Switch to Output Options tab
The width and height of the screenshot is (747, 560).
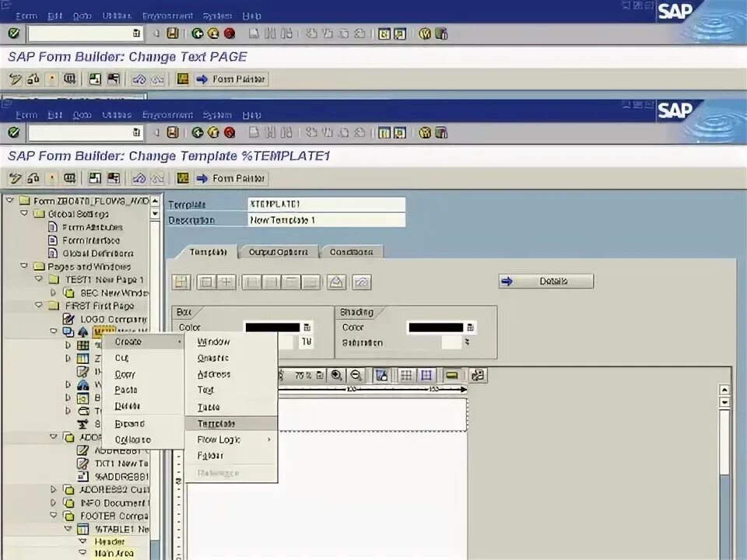point(279,252)
